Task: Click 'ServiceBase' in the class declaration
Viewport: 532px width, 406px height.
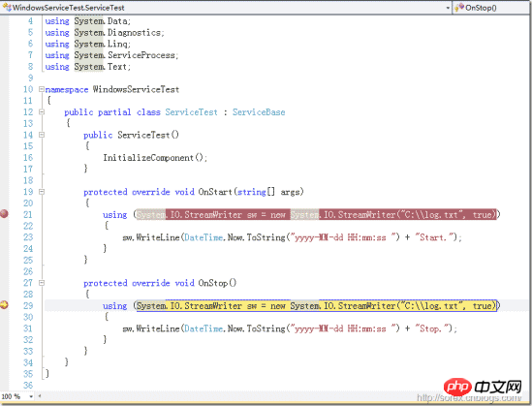Action: [x=259, y=112]
